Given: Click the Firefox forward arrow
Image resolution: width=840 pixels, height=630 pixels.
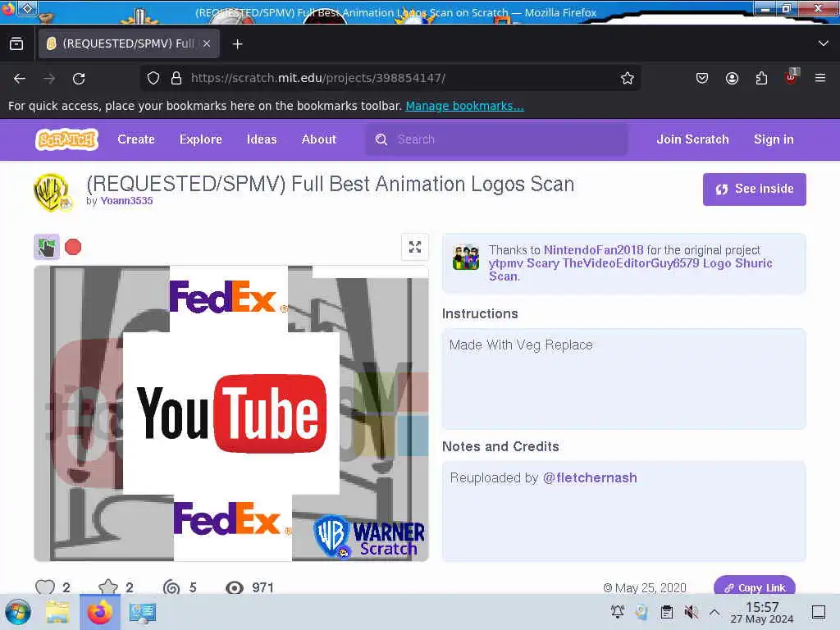Looking at the screenshot, I should pos(49,79).
